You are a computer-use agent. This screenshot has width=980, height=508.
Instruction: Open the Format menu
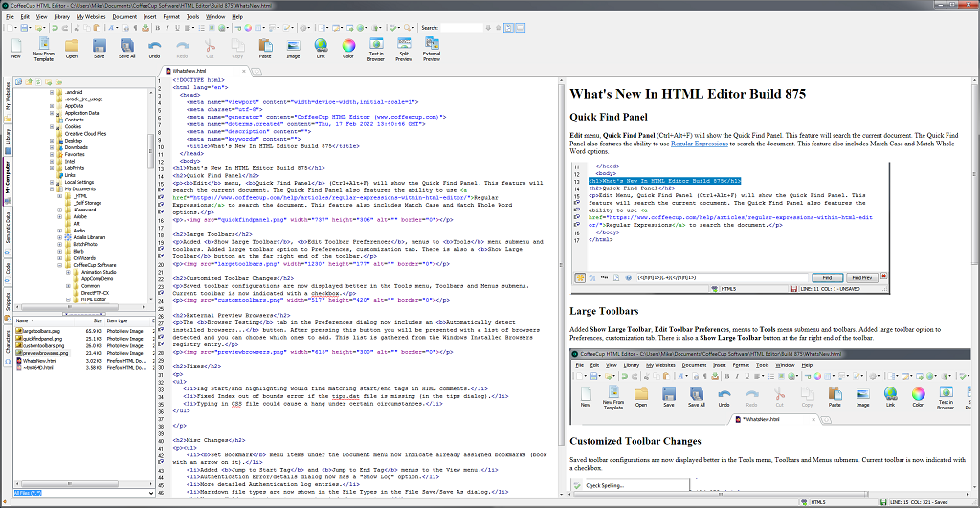[x=171, y=17]
